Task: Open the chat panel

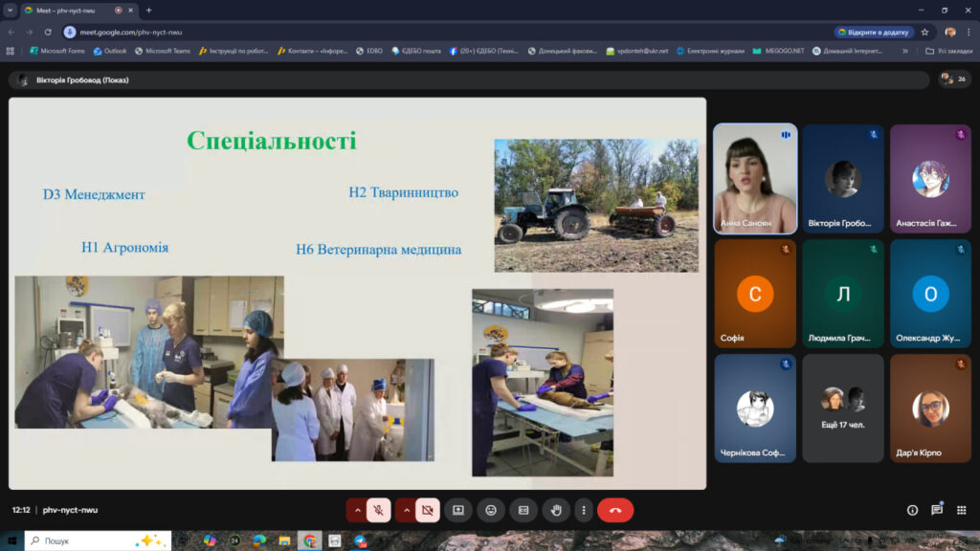Action: 937,511
